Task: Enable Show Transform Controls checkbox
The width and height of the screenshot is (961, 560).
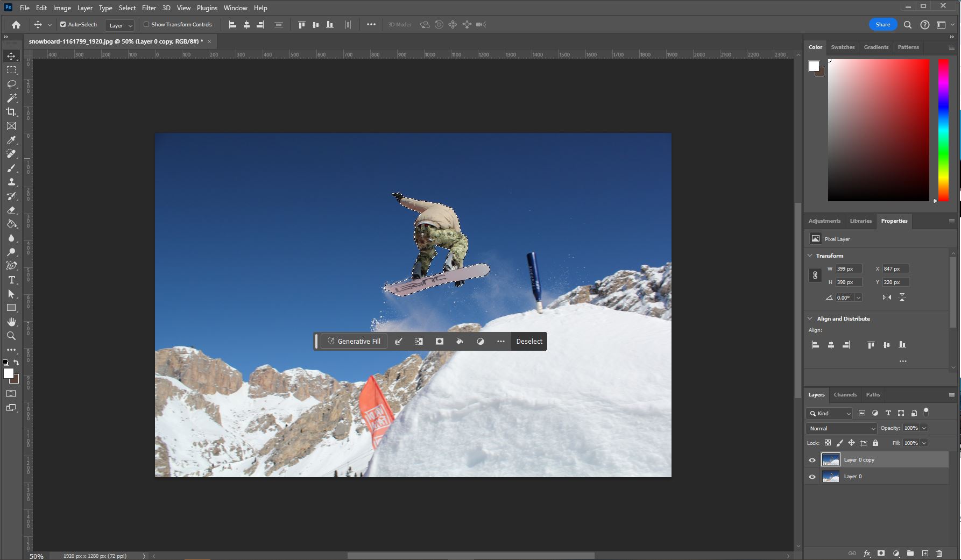Action: coord(146,25)
